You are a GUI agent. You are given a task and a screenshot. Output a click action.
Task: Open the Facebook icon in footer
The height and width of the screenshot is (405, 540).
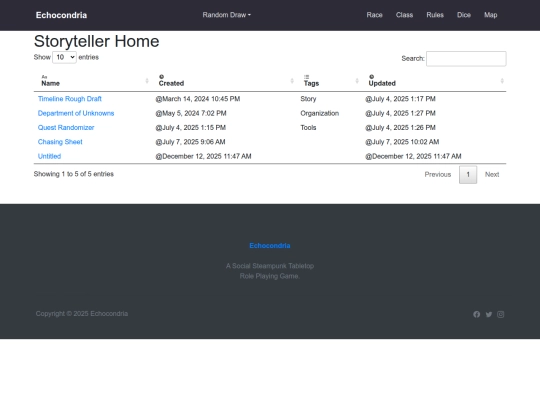477,314
